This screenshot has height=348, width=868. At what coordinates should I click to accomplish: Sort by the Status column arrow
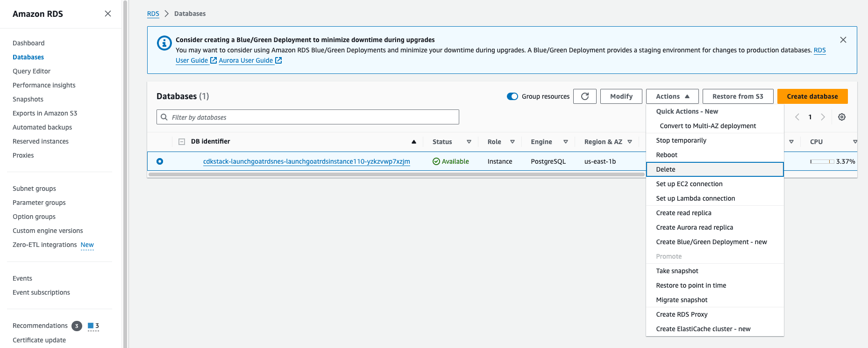tap(469, 142)
